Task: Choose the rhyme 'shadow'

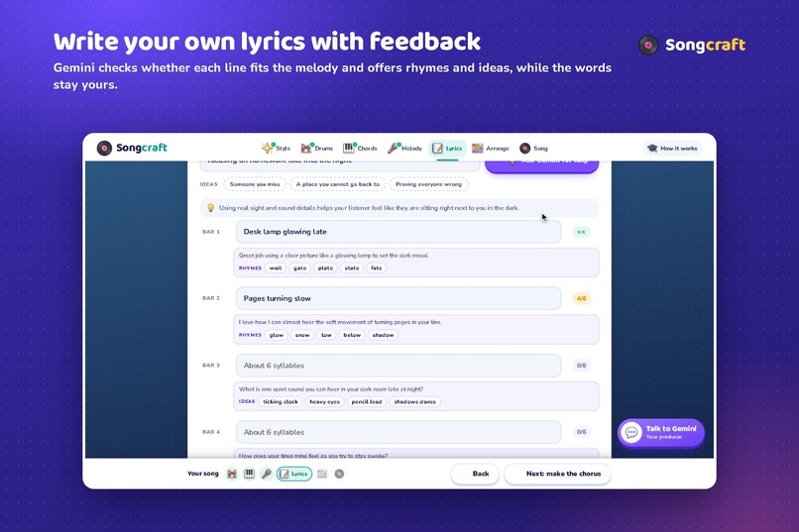Action: coord(383,335)
